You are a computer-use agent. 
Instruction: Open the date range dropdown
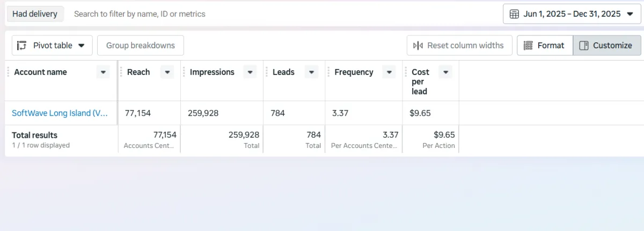click(630, 14)
